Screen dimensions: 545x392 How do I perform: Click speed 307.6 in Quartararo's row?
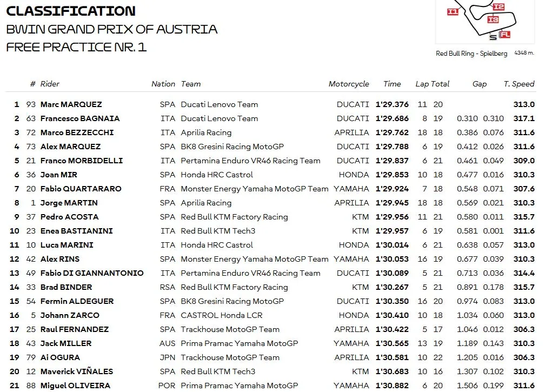pyautogui.click(x=524, y=189)
